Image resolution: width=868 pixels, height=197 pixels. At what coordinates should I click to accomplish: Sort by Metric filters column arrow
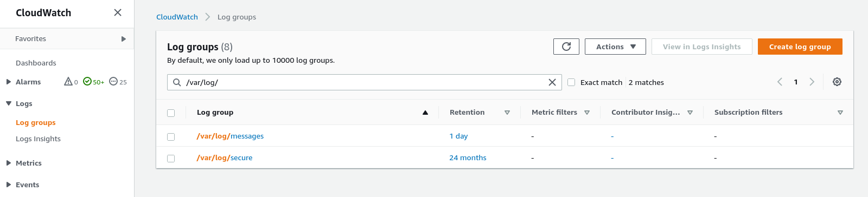click(587, 113)
